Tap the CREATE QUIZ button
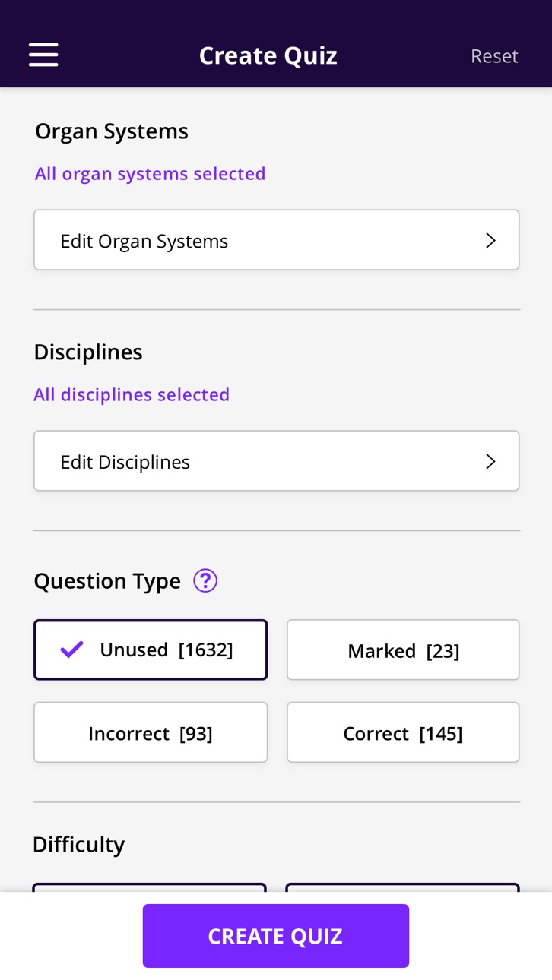552x980 pixels. click(x=276, y=936)
